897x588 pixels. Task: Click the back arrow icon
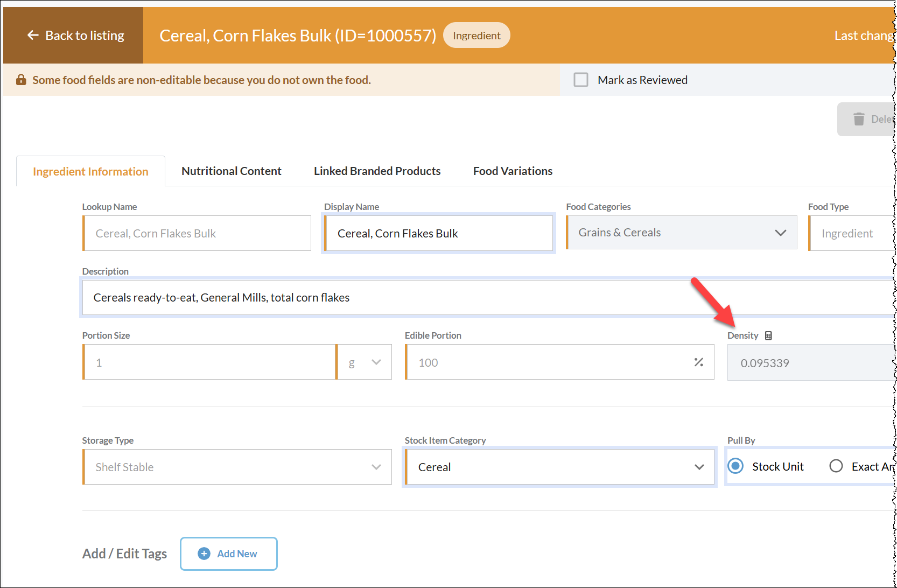click(33, 36)
